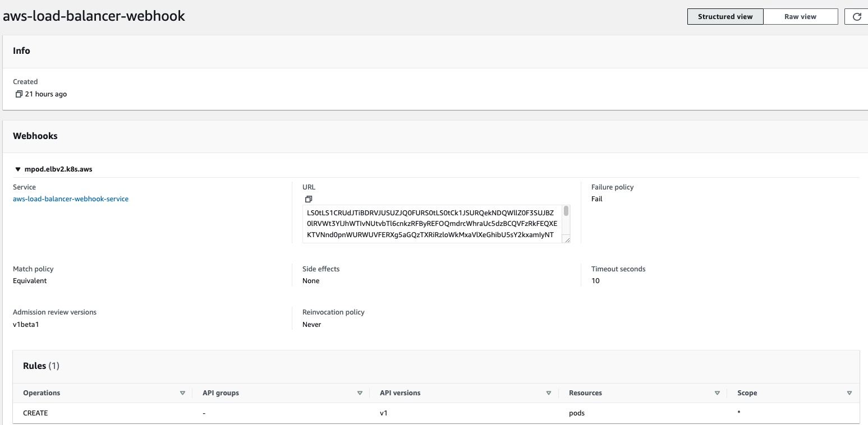The height and width of the screenshot is (425, 868).
Task: Click inside the URL encoded text box
Action: [x=432, y=224]
